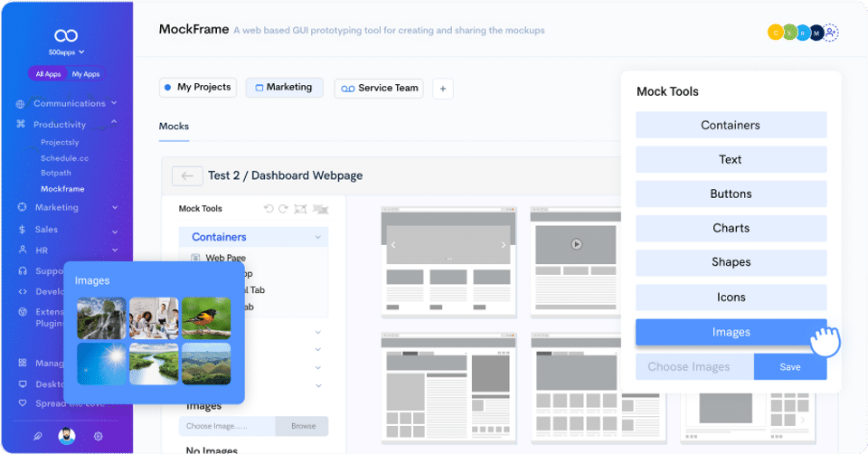
Task: Click the Extensions Plugins icon
Action: (x=22, y=312)
